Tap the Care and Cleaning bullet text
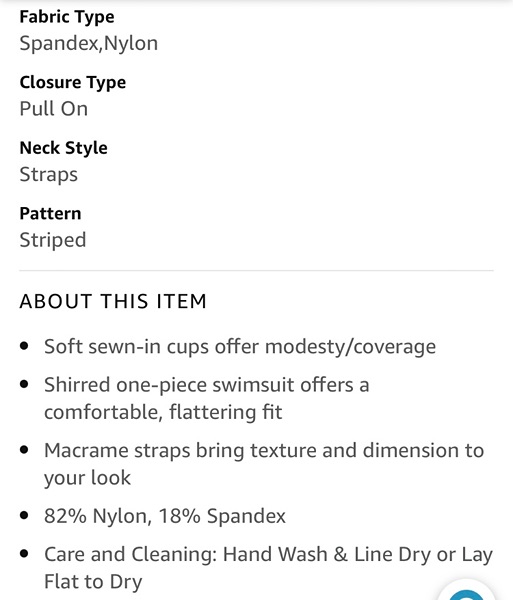 269,568
